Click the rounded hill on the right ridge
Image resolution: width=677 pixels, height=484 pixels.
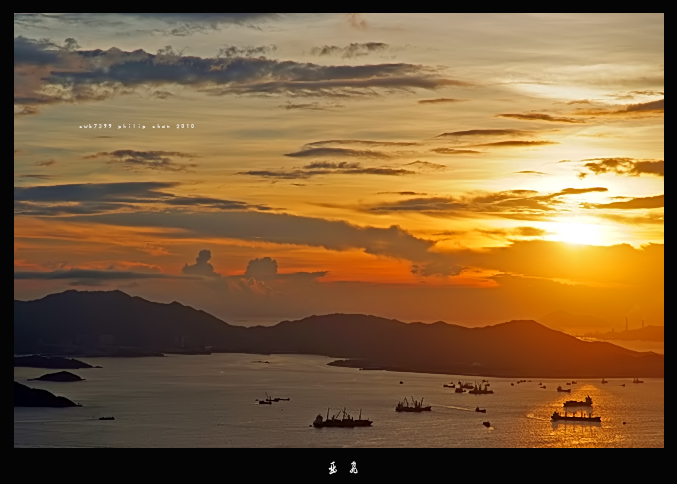point(520,327)
